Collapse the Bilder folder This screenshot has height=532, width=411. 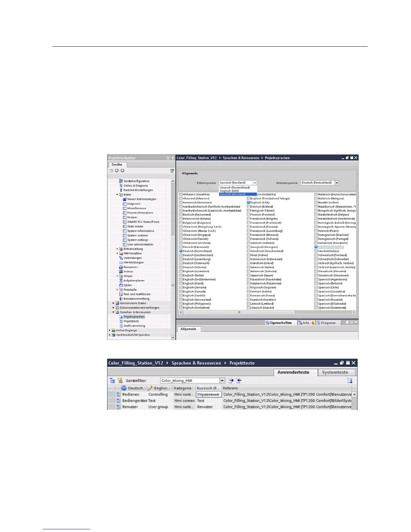(x=117, y=195)
